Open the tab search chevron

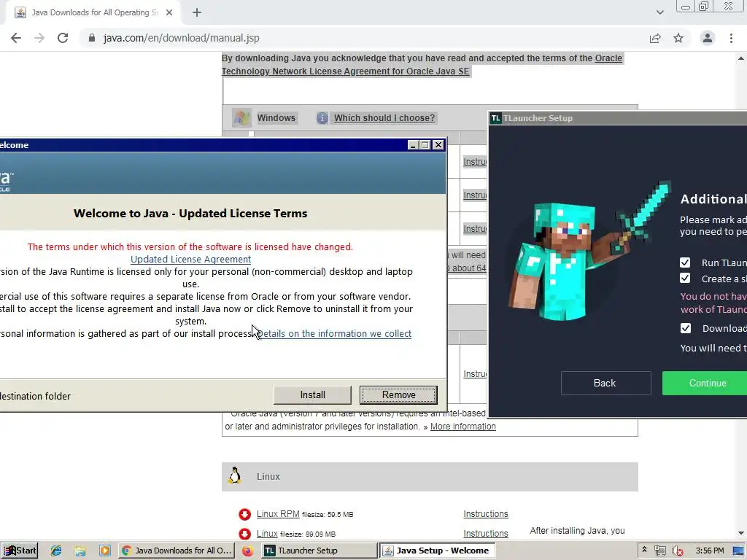click(x=659, y=12)
